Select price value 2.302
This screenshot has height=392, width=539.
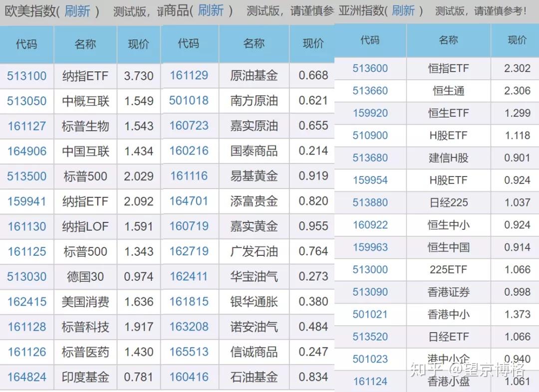click(518, 68)
